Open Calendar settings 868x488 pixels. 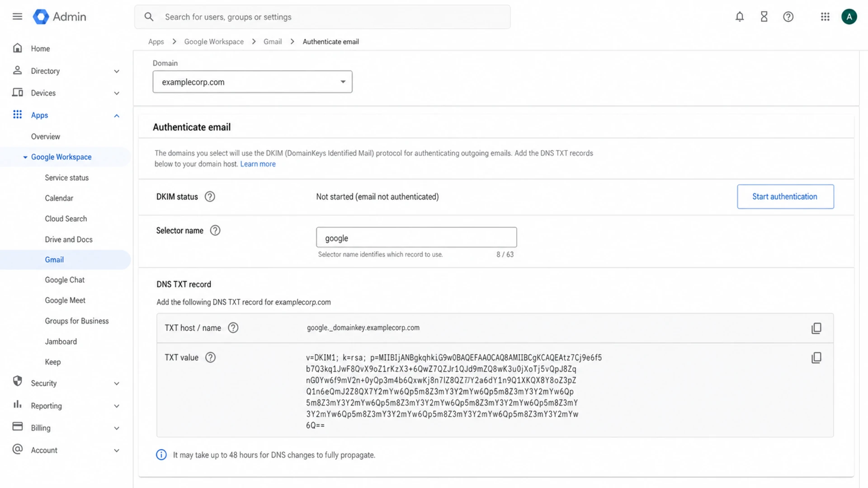coord(59,198)
